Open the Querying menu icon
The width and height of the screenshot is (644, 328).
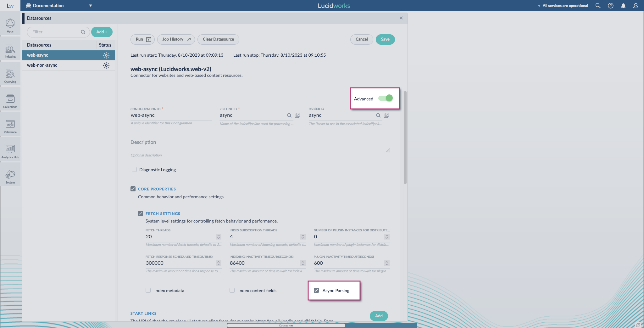tap(10, 76)
